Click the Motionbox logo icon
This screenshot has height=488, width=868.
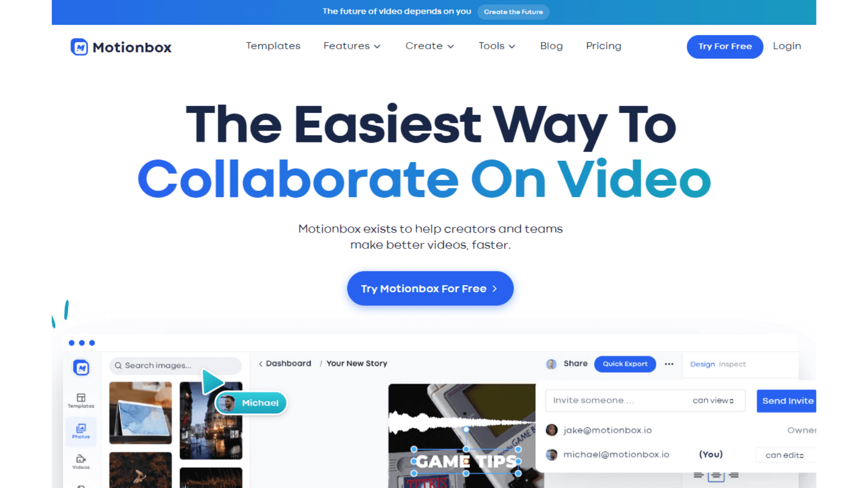(x=78, y=47)
